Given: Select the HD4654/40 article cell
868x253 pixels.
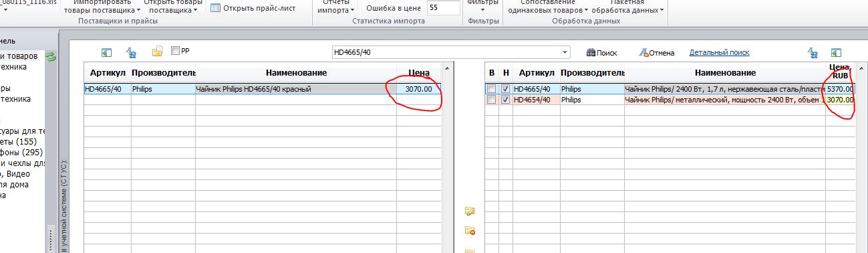Looking at the screenshot, I should 536,100.
